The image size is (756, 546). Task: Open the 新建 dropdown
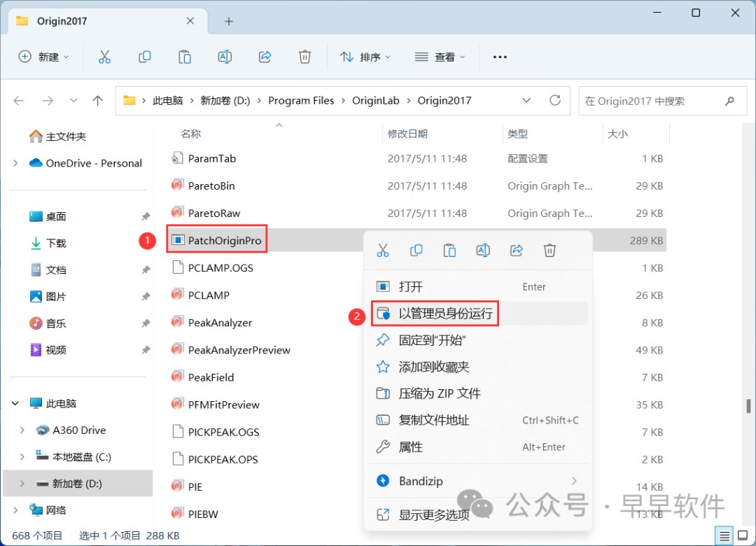[x=43, y=57]
